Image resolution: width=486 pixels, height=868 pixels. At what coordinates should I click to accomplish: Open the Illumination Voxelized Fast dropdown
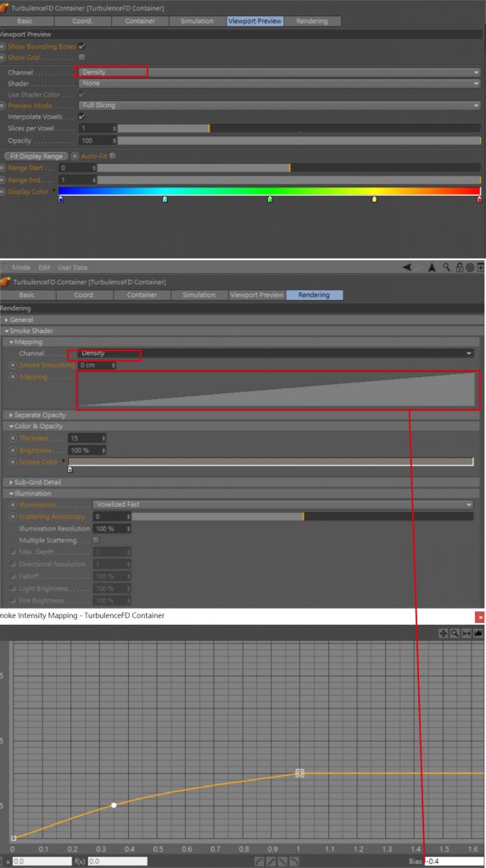pos(283,505)
